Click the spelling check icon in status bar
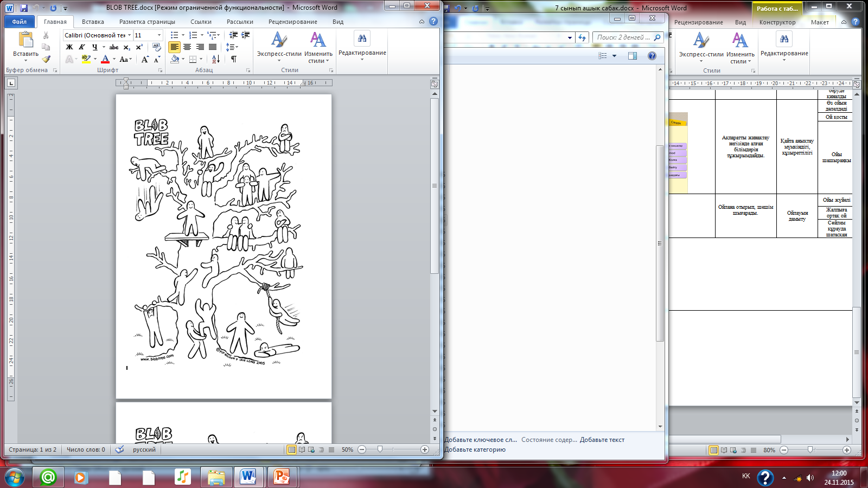This screenshot has height=488, width=868. [x=119, y=450]
